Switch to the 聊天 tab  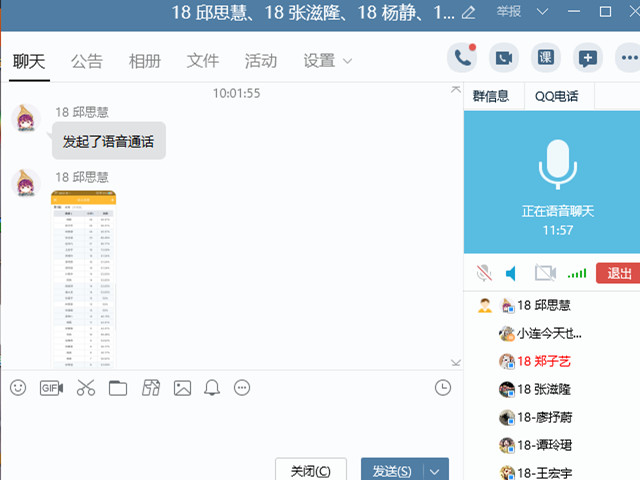29,61
